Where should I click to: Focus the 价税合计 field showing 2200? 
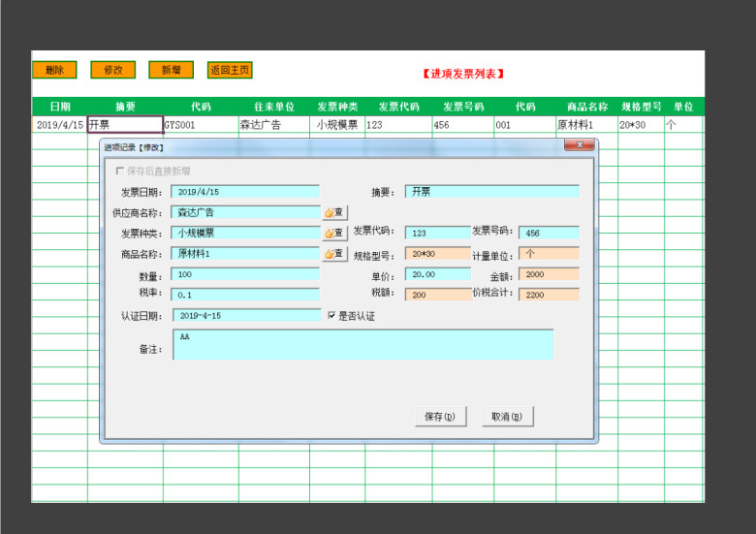pos(550,295)
